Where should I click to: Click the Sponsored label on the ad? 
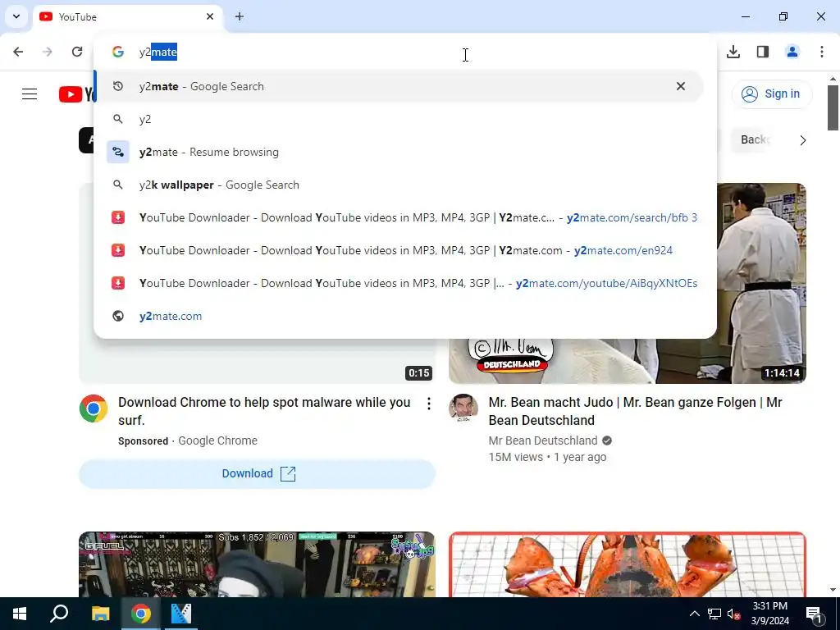(143, 441)
